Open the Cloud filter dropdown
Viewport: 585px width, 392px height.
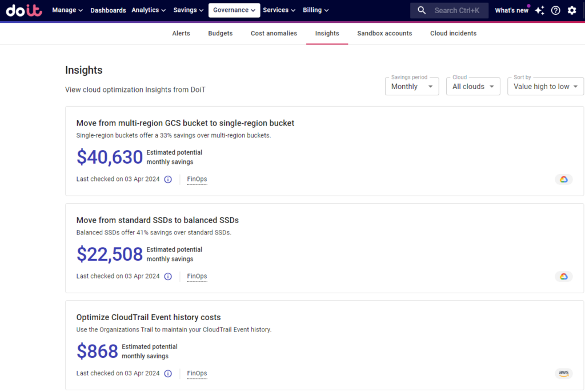(472, 87)
